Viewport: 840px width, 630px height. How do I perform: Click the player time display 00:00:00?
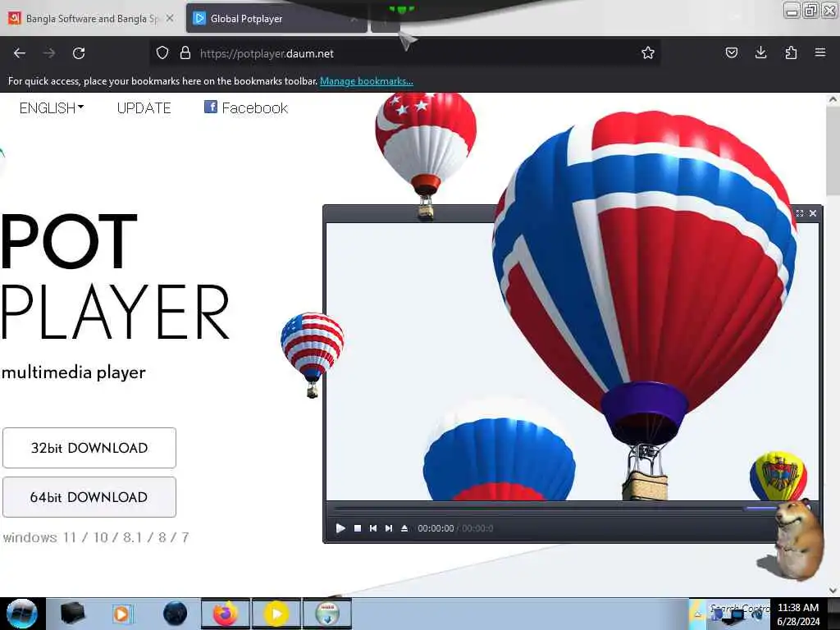point(436,528)
